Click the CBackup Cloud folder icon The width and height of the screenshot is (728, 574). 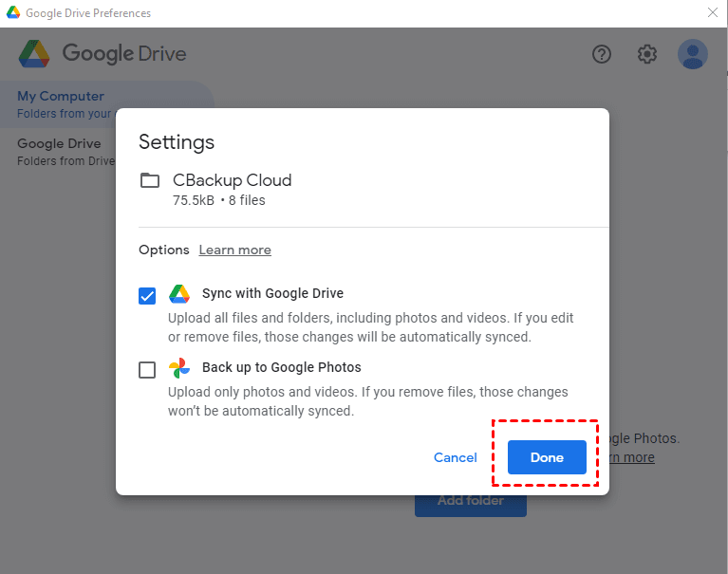150,180
